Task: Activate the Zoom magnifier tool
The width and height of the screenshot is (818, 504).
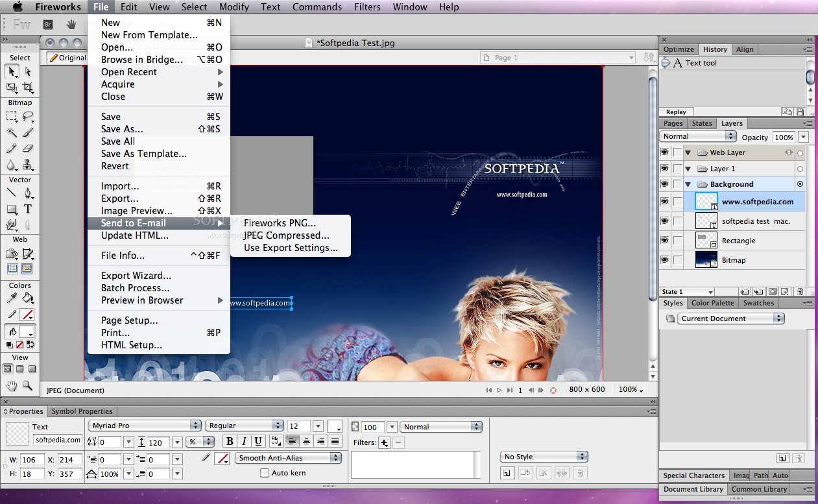Action: [28, 385]
